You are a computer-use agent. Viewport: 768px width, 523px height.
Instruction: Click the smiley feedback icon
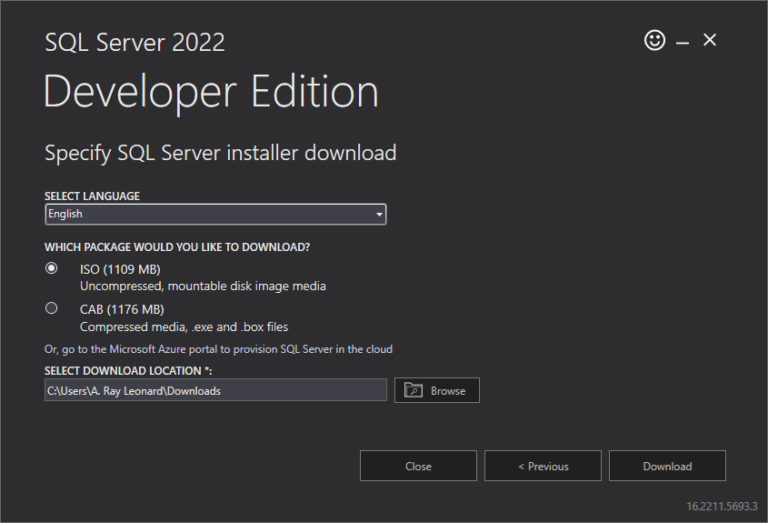pos(654,40)
